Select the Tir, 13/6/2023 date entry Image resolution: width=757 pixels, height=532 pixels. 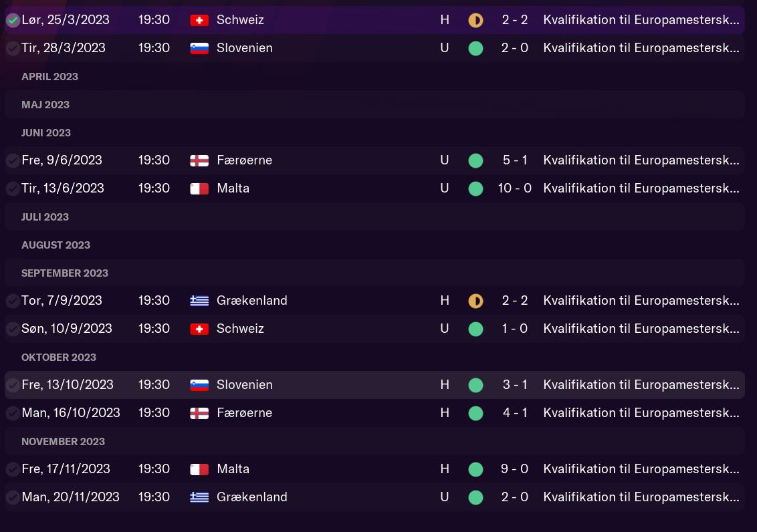63,188
